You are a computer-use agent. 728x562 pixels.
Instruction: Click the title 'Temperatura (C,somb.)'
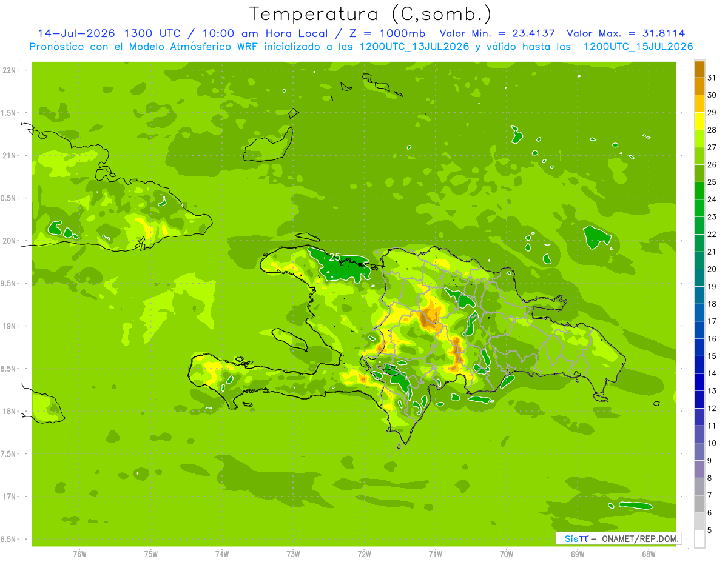pos(370,14)
